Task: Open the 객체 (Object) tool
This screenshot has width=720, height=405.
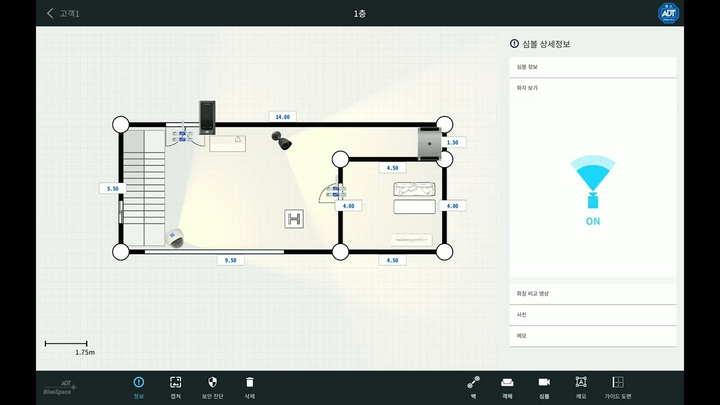Action: 507,386
